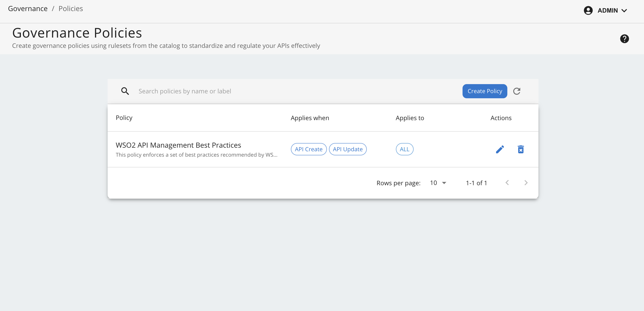
Task: Click the ALL label chip
Action: pyautogui.click(x=404, y=149)
